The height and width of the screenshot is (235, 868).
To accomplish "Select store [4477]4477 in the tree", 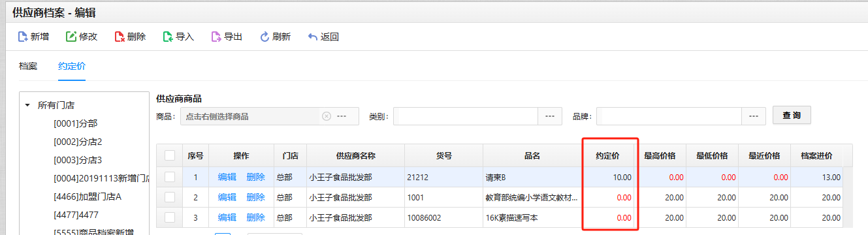I will coord(76,215).
